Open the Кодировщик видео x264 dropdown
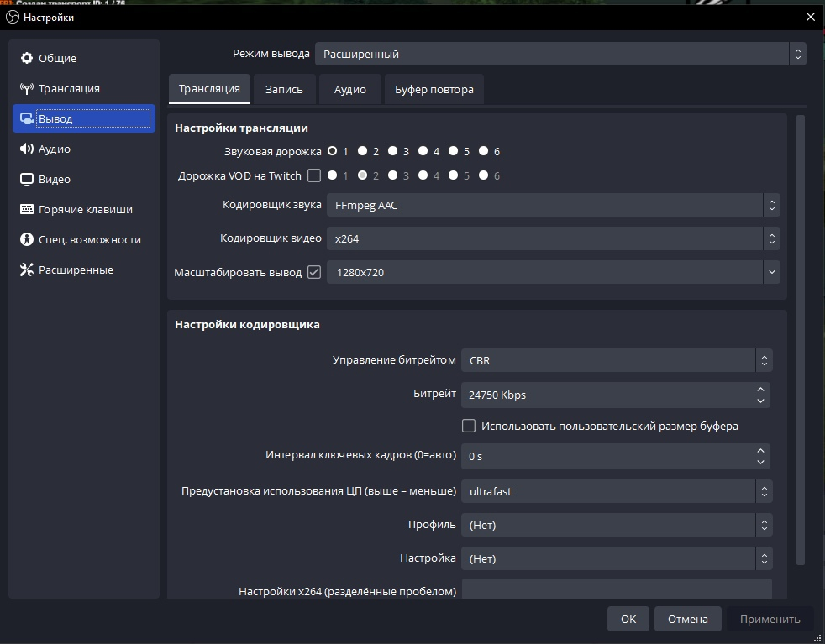The image size is (825, 644). (x=552, y=238)
